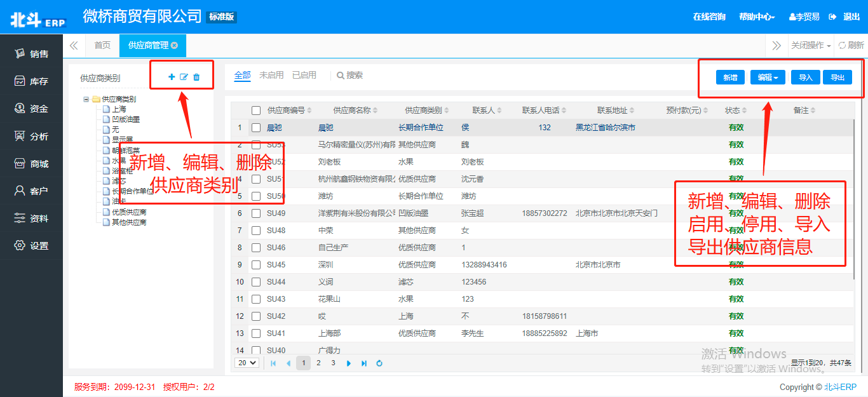Click the 北斗 ERP logo
Screen dimensions: 868x397
click(37, 20)
